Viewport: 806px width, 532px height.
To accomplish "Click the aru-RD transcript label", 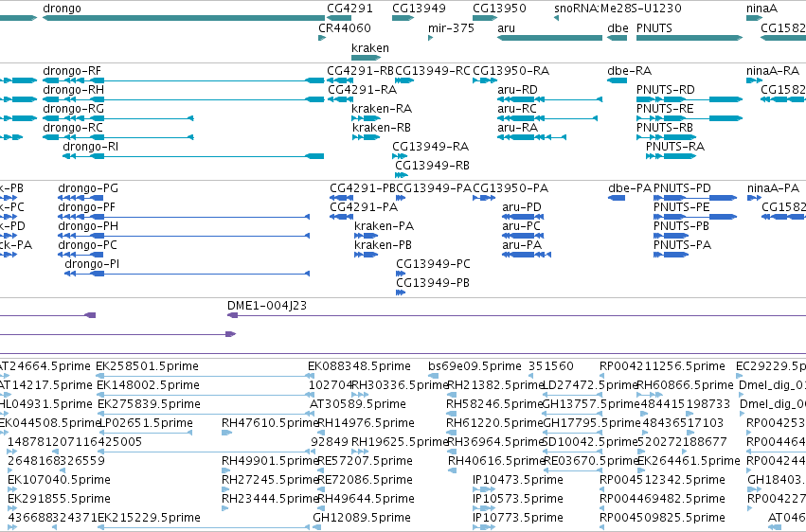I will tap(517, 89).
